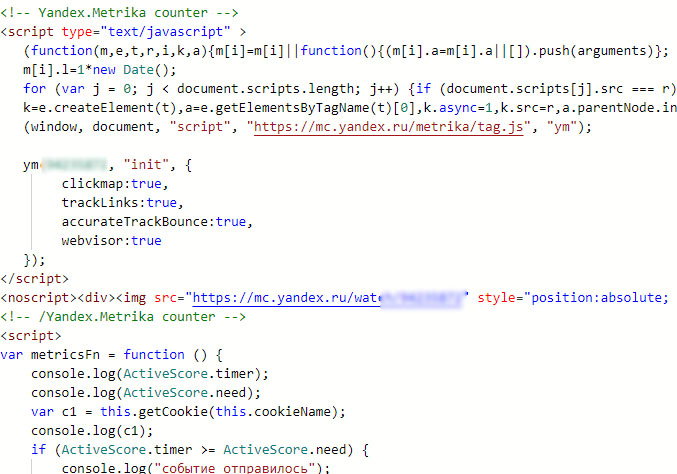Click the var metricsFn function declaration
Viewport: 677px width, 474px height.
(x=111, y=355)
